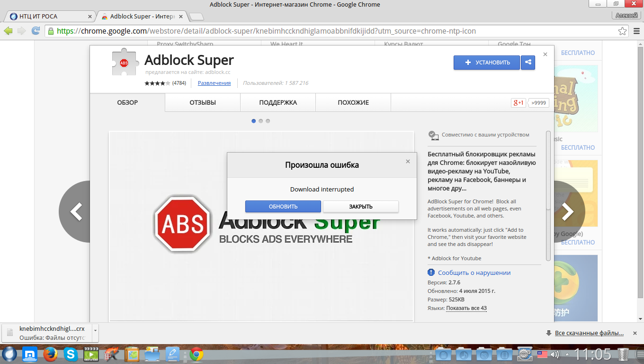
Task: Click the ОБНОВИТЬ button in error dialog
Action: tap(283, 206)
